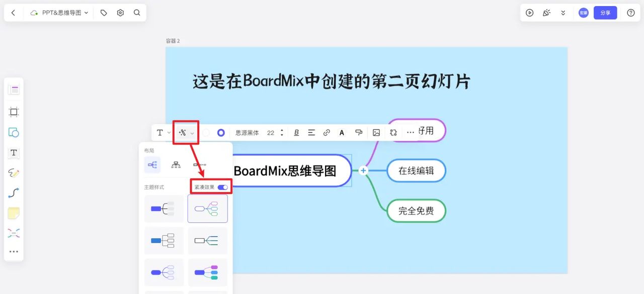
Task: Expand the style wand dropdown arrow
Action: 192,133
